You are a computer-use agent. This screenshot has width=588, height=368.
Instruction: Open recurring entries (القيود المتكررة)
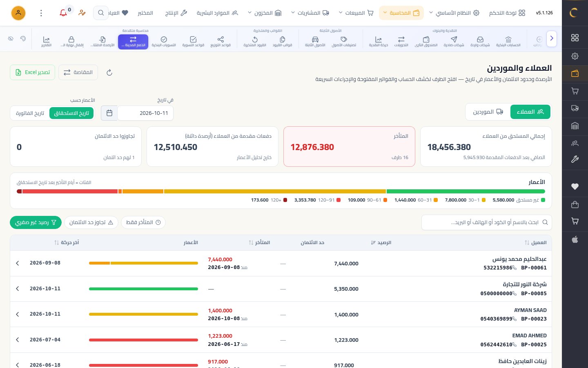tap(255, 42)
